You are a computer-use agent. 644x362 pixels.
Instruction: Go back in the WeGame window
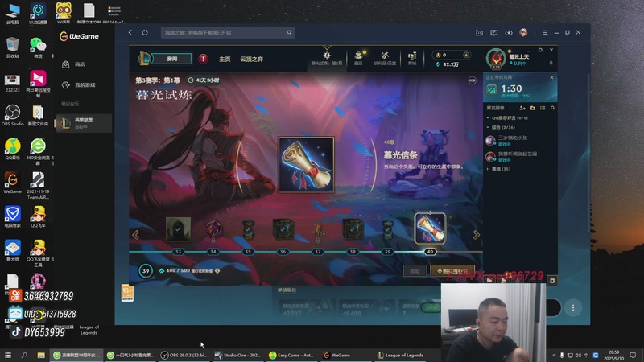[130, 32]
